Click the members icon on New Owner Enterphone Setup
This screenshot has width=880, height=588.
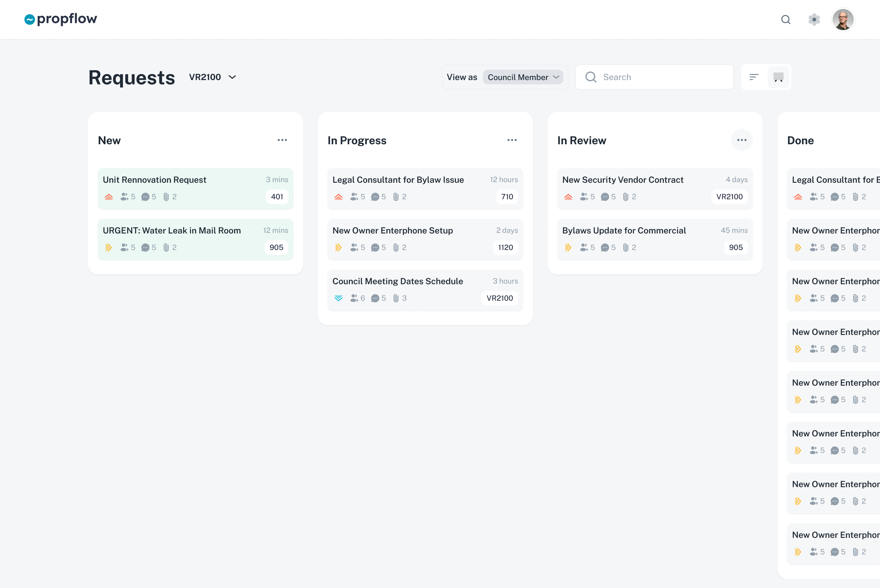(x=354, y=248)
